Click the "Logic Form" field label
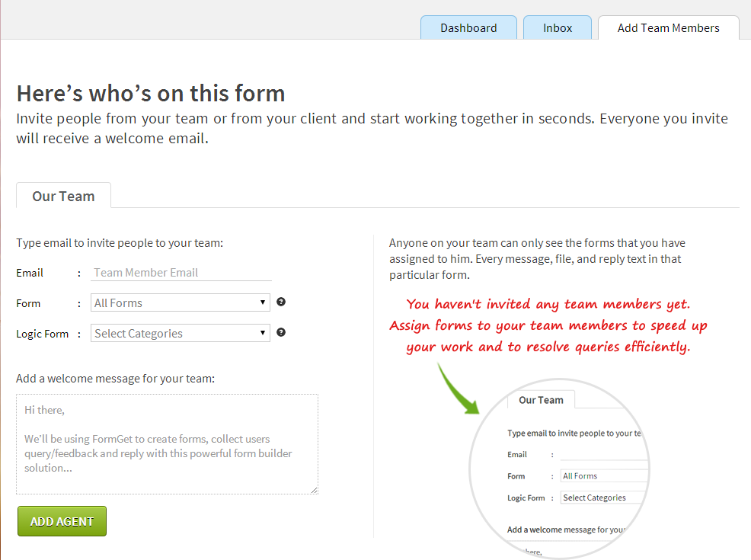This screenshot has height=560, width=751. pyautogui.click(x=42, y=334)
